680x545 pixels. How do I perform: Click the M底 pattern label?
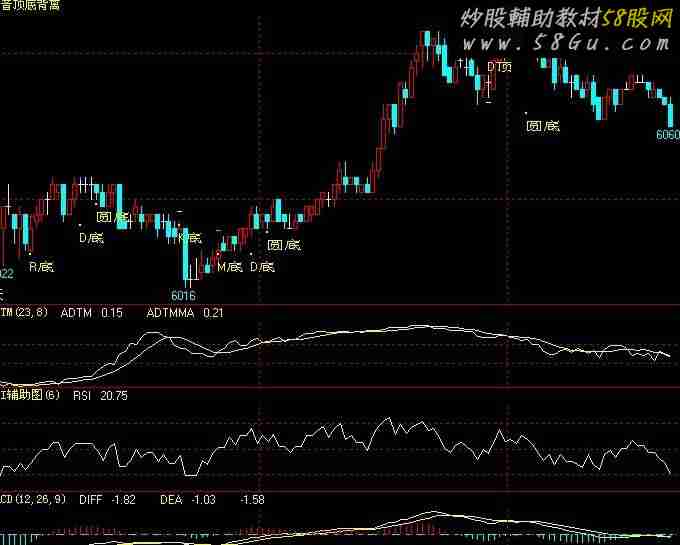(x=229, y=267)
